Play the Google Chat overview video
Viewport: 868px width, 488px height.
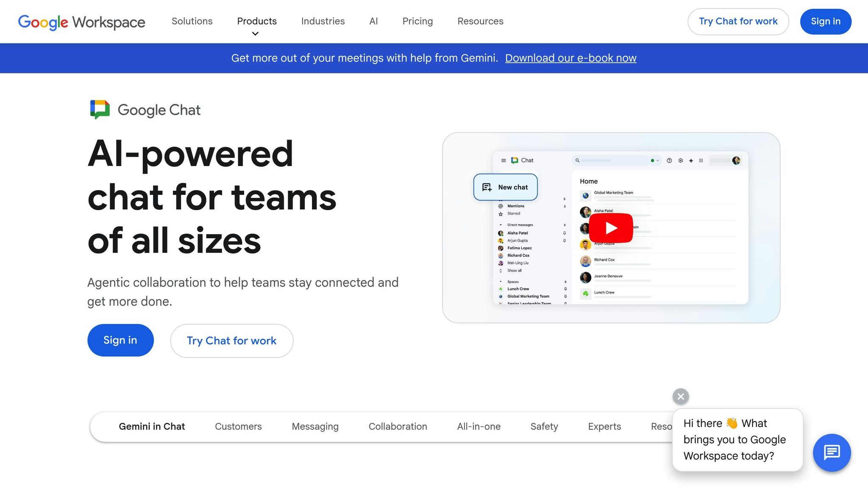[610, 228]
